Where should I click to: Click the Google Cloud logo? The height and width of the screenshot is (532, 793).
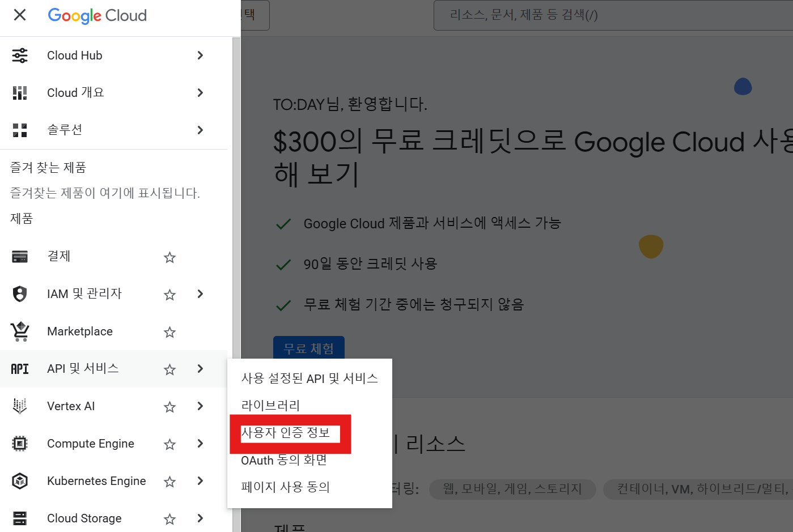pyautogui.click(x=97, y=15)
